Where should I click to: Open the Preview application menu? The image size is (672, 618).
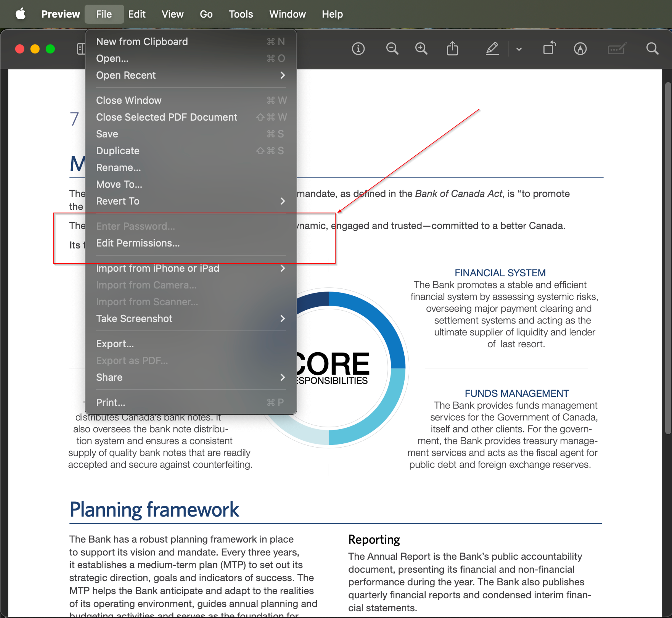pyautogui.click(x=61, y=14)
